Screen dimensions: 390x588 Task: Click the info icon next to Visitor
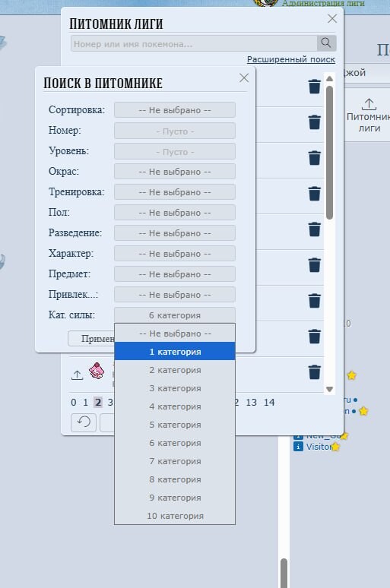(x=298, y=447)
